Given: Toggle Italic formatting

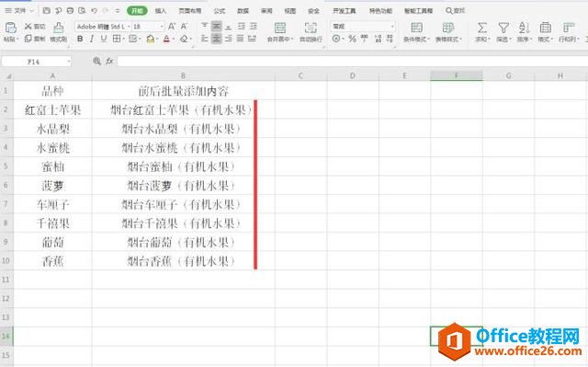Looking at the screenshot, I should tap(92, 39).
